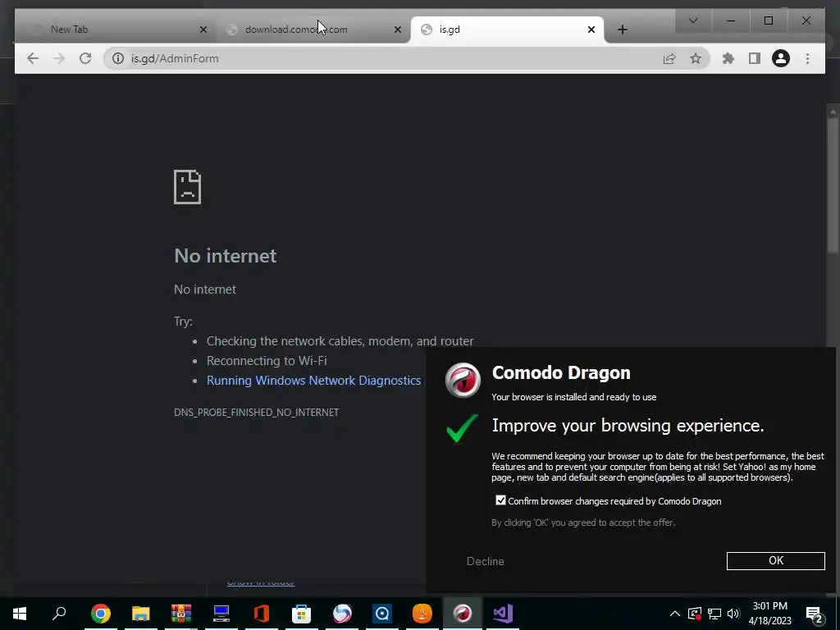
Task: Go back to the previous page
Action: 33,58
